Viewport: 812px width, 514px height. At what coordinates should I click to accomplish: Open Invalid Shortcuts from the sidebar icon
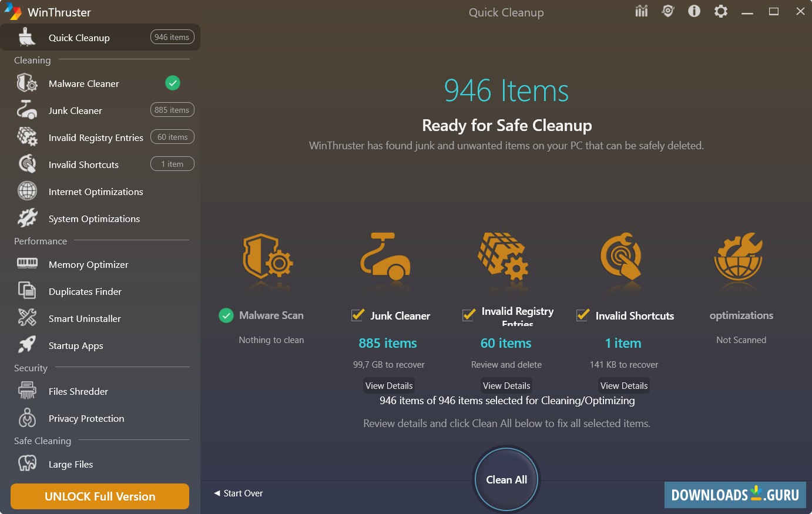pyautogui.click(x=27, y=164)
